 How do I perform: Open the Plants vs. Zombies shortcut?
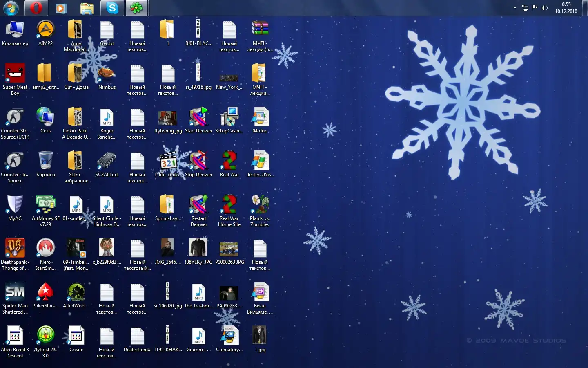(x=260, y=205)
